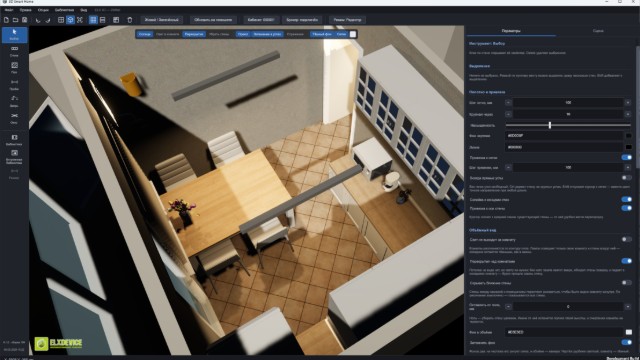Select the fourth tool in left sidebar
This screenshot has height=360, width=640.
pyautogui.click(x=14, y=84)
